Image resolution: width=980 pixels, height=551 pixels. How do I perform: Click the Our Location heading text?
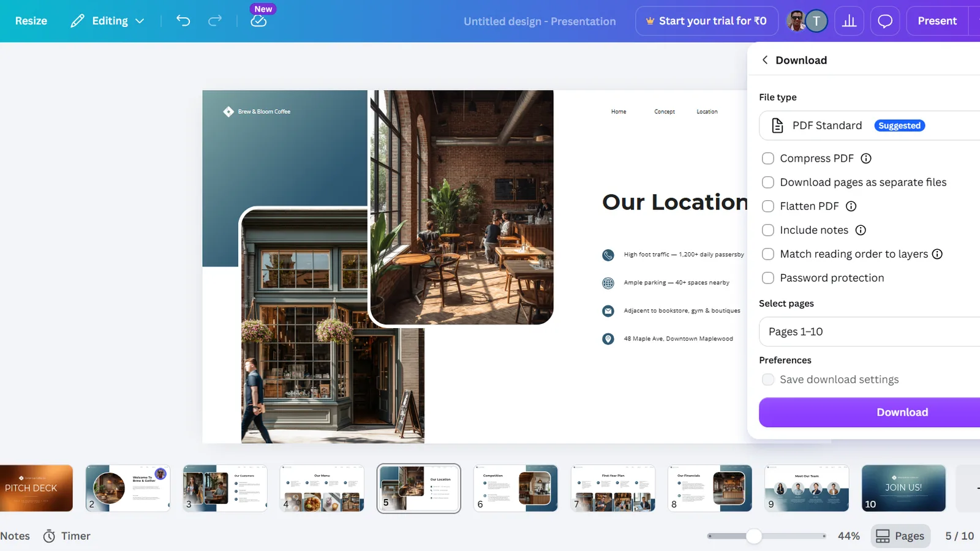point(675,202)
